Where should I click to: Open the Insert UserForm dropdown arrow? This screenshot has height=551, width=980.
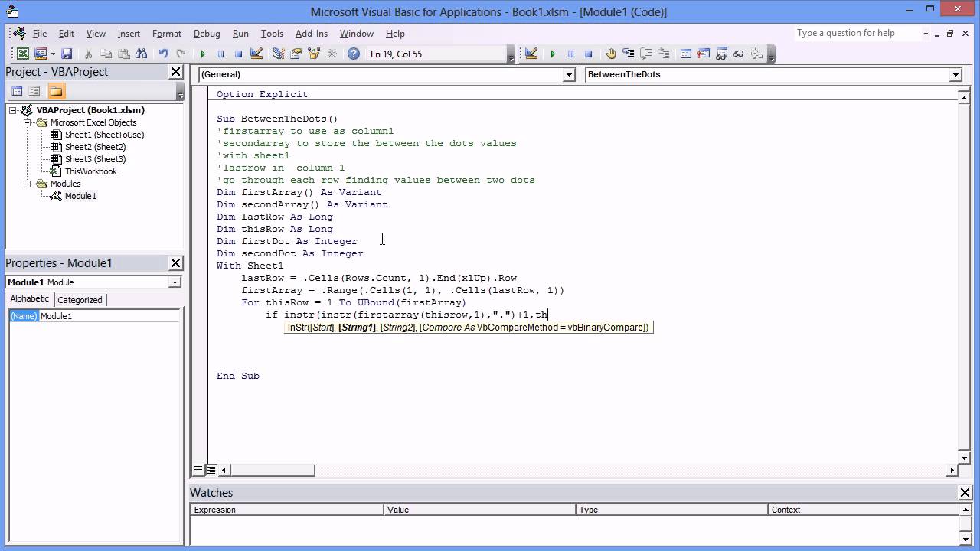[52, 54]
